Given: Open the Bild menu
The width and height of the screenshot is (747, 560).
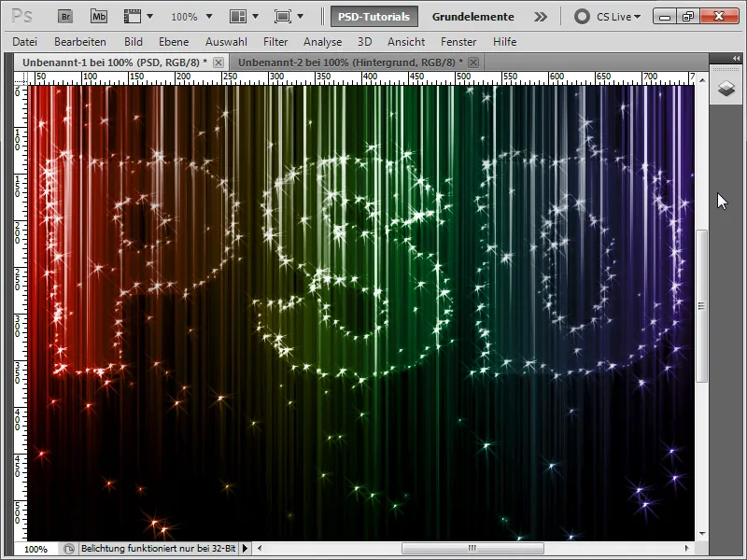Looking at the screenshot, I should (134, 42).
